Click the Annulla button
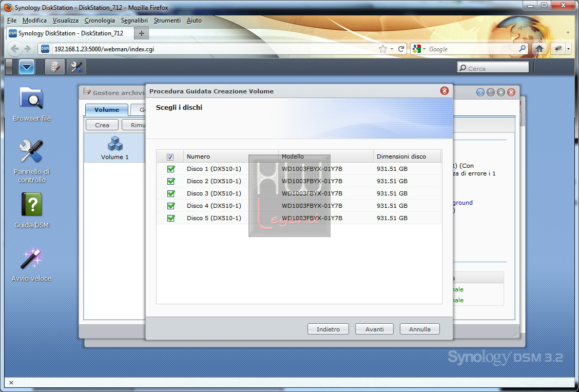 tap(419, 329)
